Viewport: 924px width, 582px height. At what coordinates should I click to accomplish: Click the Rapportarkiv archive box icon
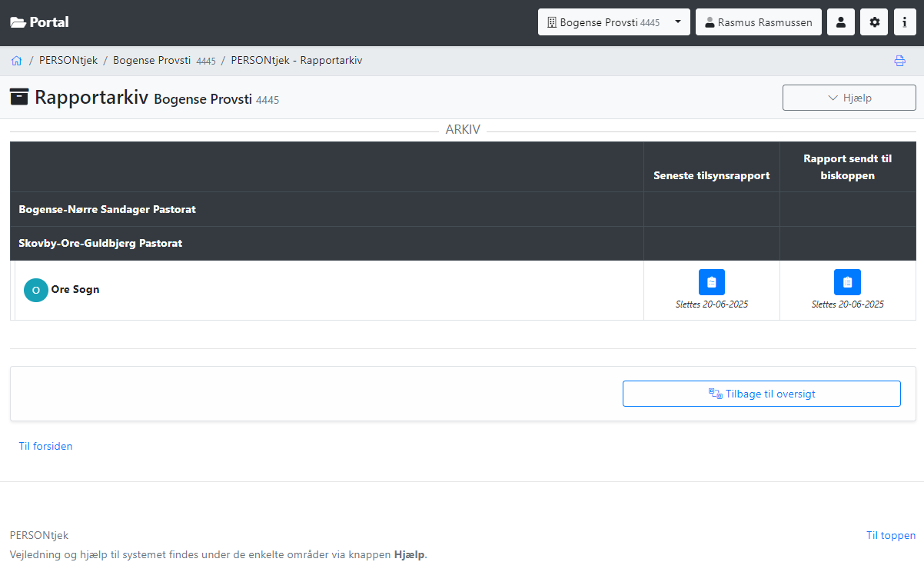click(19, 97)
